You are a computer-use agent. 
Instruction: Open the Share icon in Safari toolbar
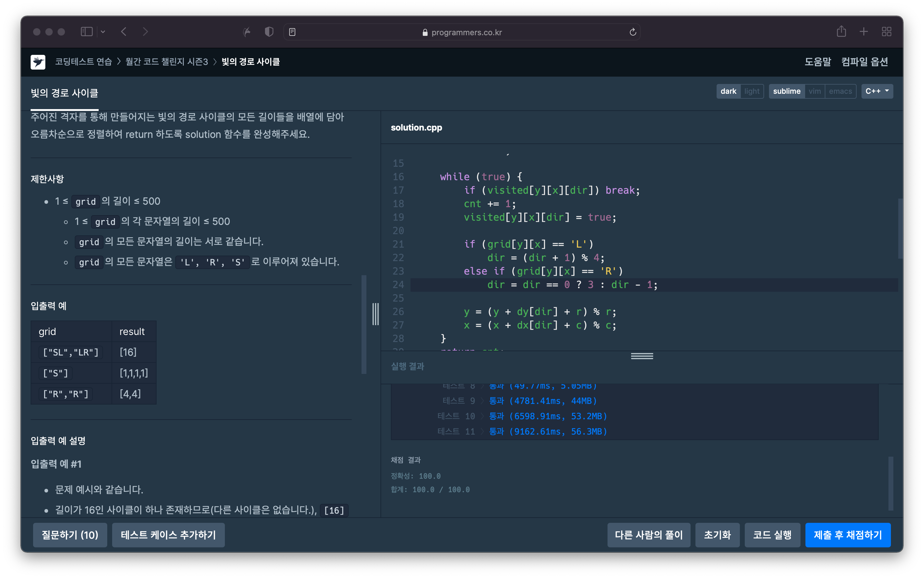[842, 31]
